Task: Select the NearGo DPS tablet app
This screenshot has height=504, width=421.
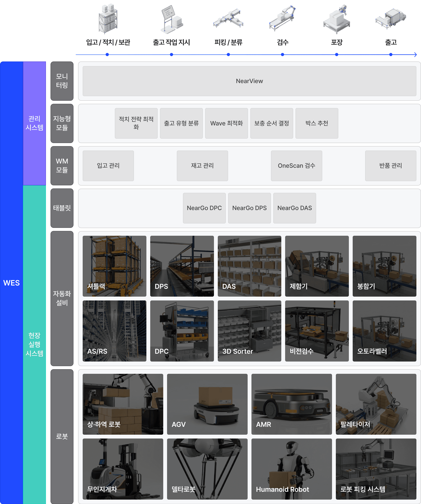Action: (x=249, y=208)
